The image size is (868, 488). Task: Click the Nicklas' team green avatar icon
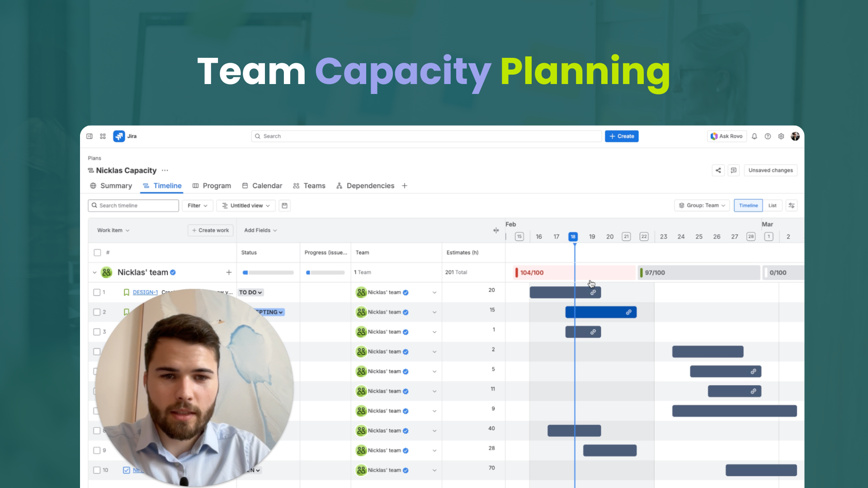pos(107,272)
